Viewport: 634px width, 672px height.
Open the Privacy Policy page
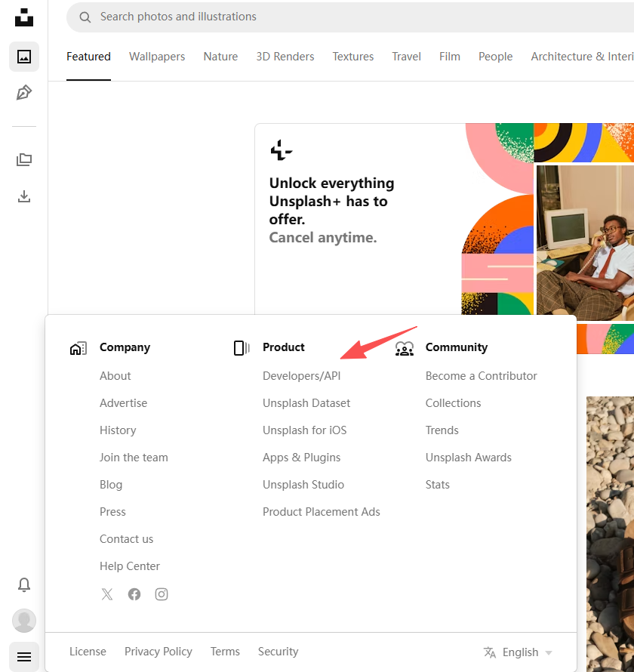(x=158, y=651)
